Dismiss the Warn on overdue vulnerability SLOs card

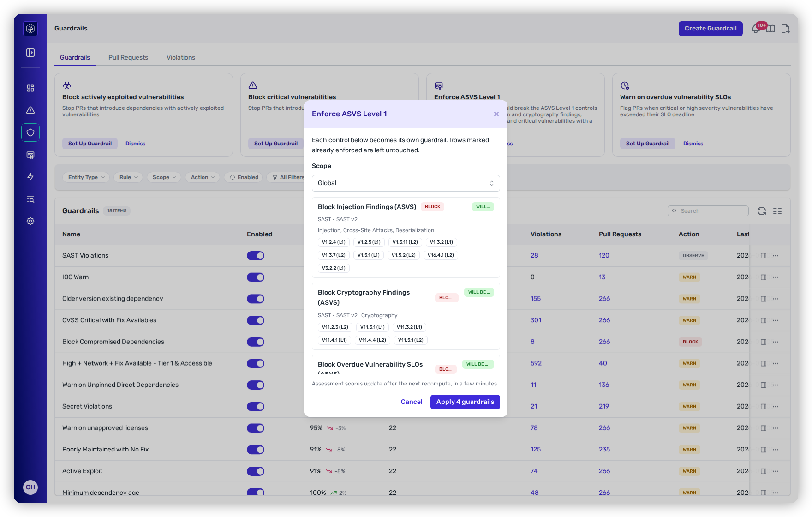pyautogui.click(x=693, y=144)
